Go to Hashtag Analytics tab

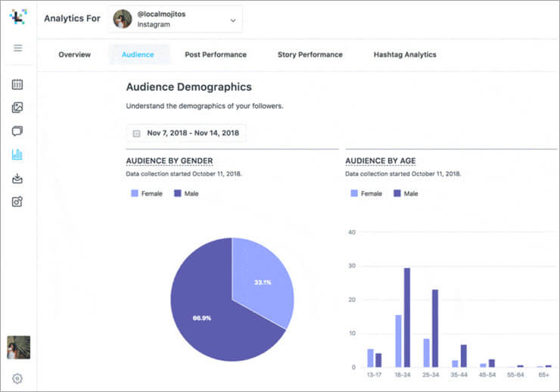405,54
